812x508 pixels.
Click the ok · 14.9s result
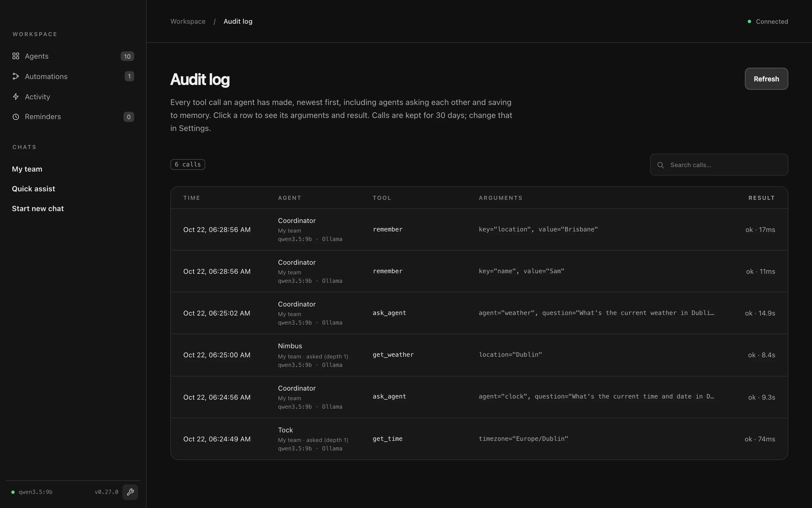point(760,313)
